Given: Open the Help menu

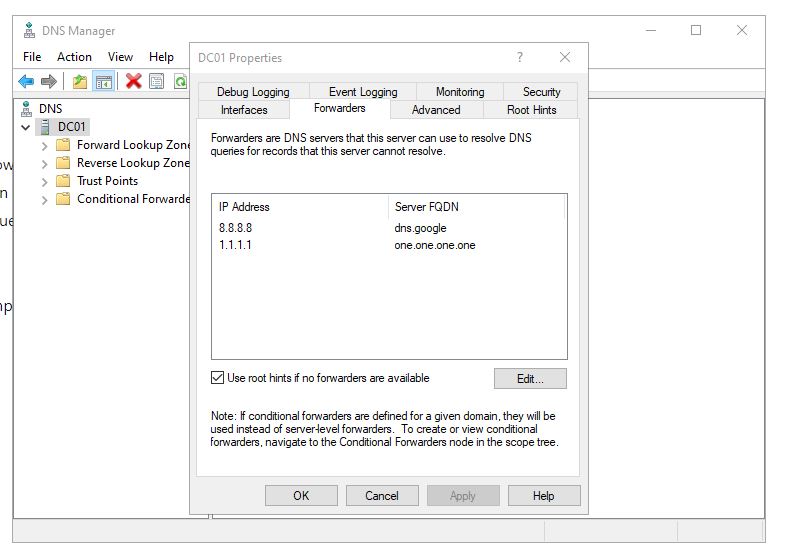Looking at the screenshot, I should 161,57.
